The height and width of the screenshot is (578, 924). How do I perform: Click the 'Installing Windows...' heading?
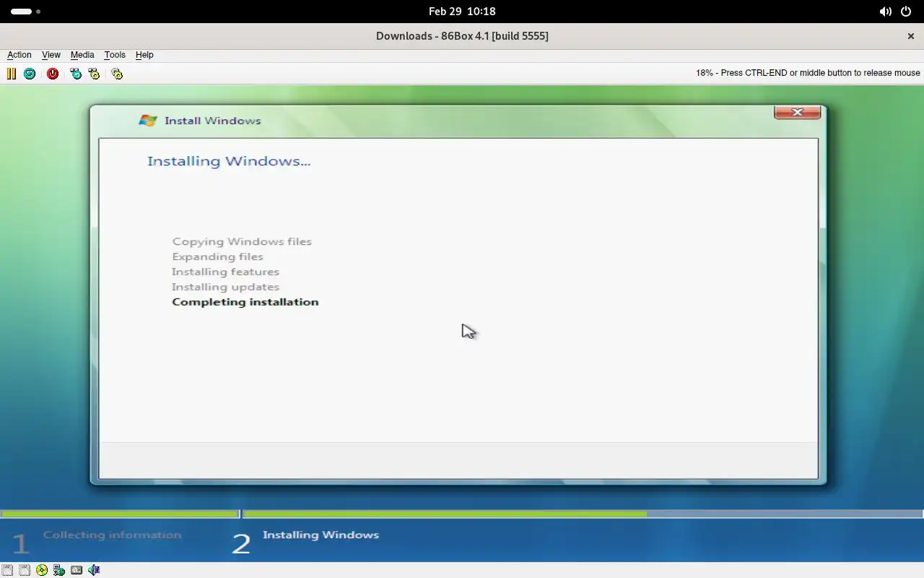tap(229, 161)
